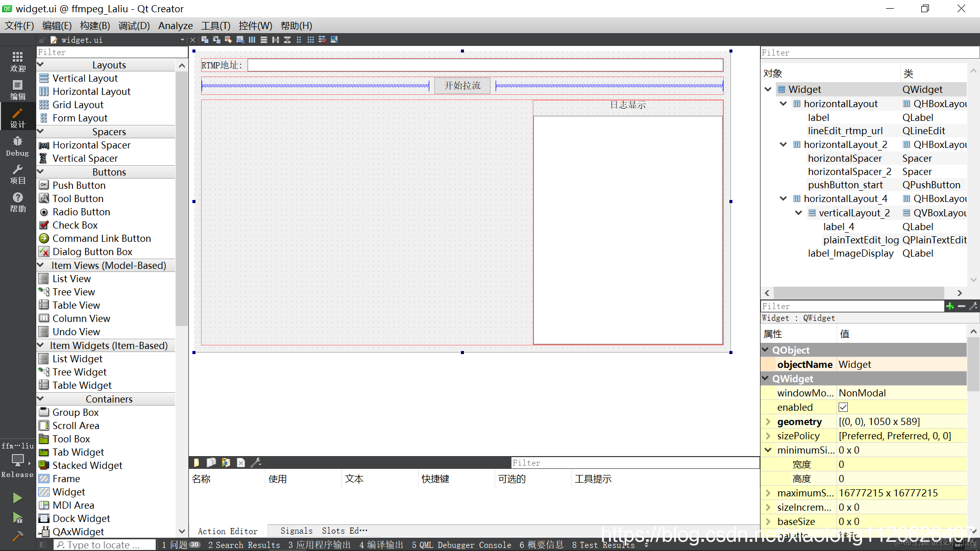Click the 开始拉流 button on form
This screenshot has height=551, width=980.
pyautogui.click(x=462, y=86)
